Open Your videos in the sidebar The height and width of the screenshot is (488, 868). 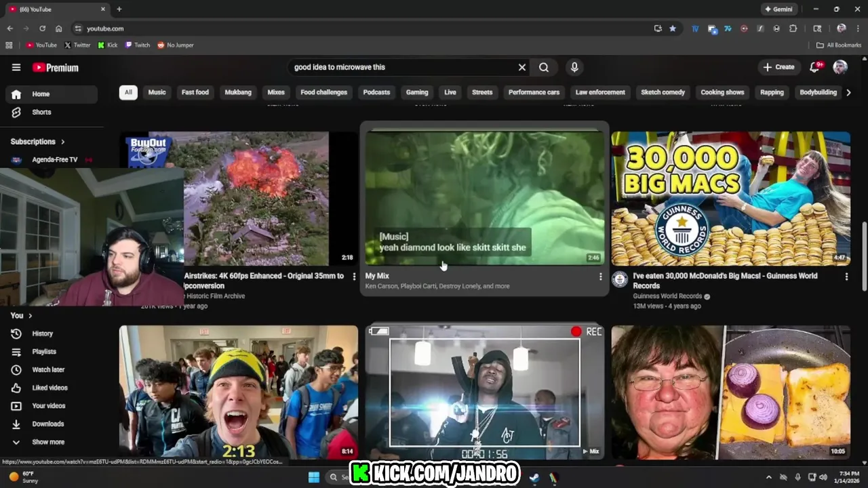pyautogui.click(x=53, y=406)
